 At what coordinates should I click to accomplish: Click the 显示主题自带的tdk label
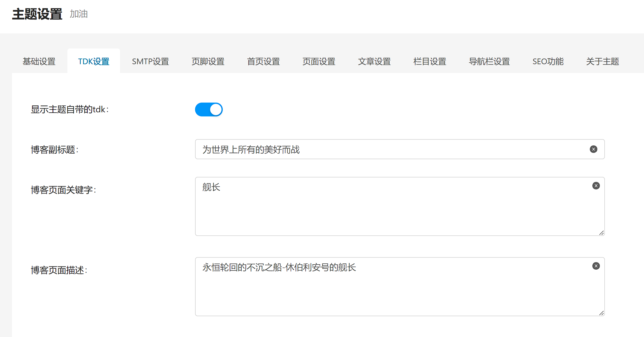click(70, 110)
